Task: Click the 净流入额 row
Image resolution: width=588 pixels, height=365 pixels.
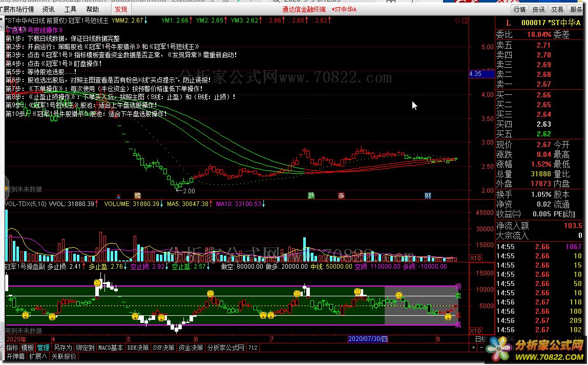Action: click(x=539, y=226)
